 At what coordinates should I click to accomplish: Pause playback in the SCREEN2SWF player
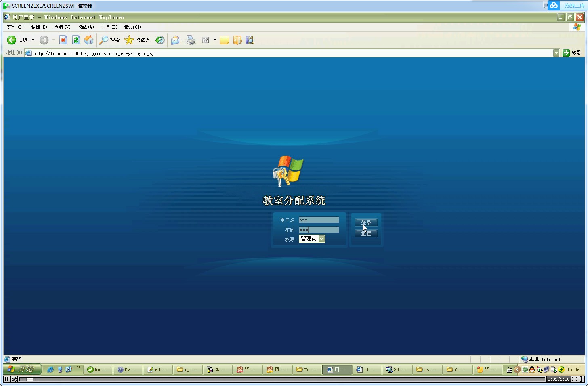(7, 379)
